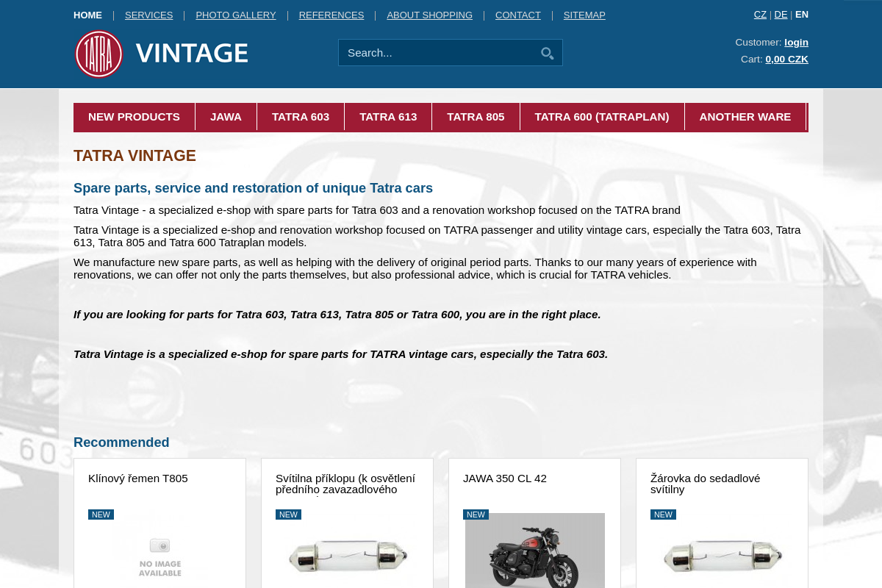Open the customer login page

(797, 42)
